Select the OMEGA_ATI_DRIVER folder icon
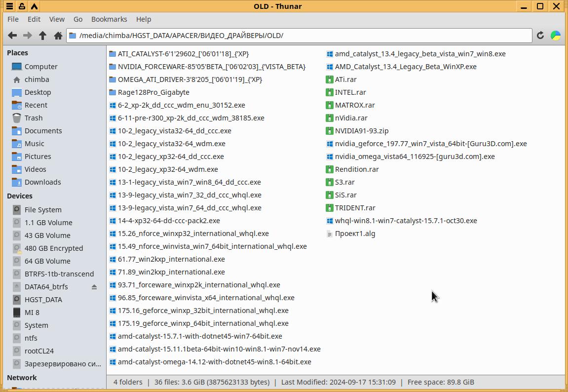Screen dimensions: 568x392 113,79
